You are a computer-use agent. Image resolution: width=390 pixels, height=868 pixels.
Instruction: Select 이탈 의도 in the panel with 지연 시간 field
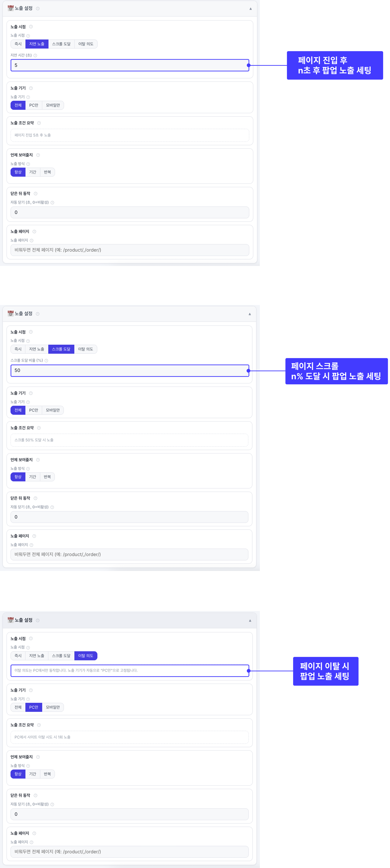pos(86,44)
